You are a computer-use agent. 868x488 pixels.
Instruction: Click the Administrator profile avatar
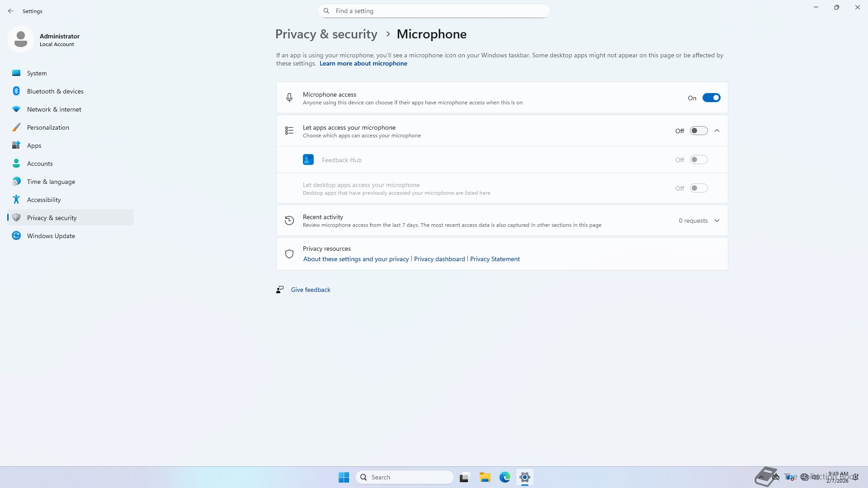[x=21, y=39]
